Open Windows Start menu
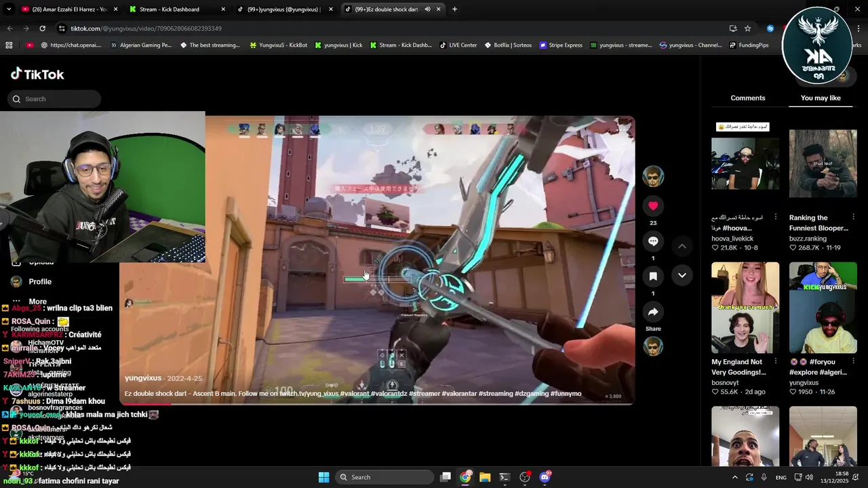Screen dimensions: 868x488 tap(323, 477)
